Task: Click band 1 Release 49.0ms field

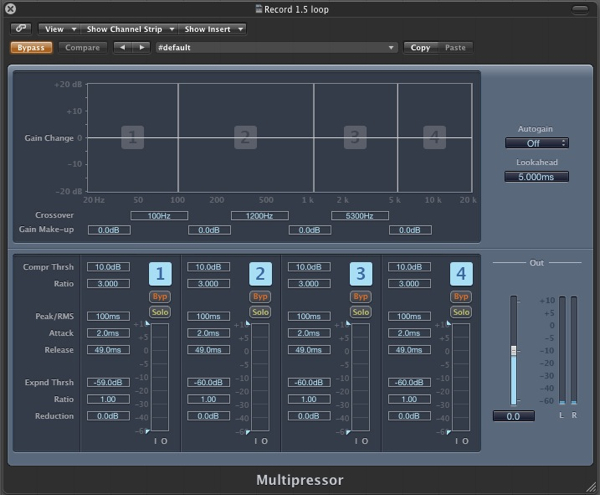Action: click(x=108, y=350)
